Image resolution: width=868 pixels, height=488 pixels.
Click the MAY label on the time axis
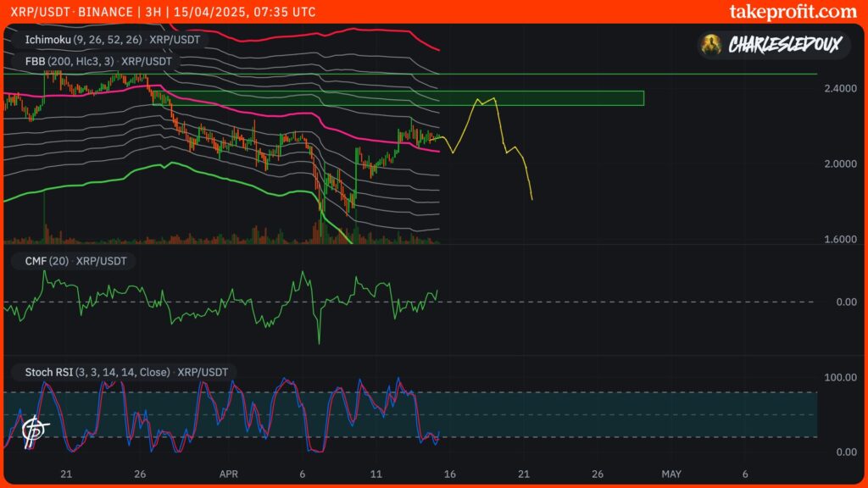[x=674, y=475]
